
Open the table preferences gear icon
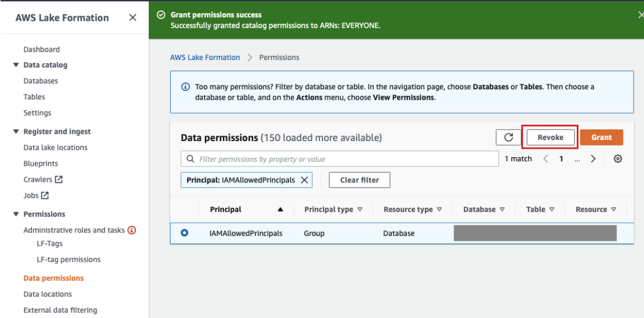click(618, 159)
